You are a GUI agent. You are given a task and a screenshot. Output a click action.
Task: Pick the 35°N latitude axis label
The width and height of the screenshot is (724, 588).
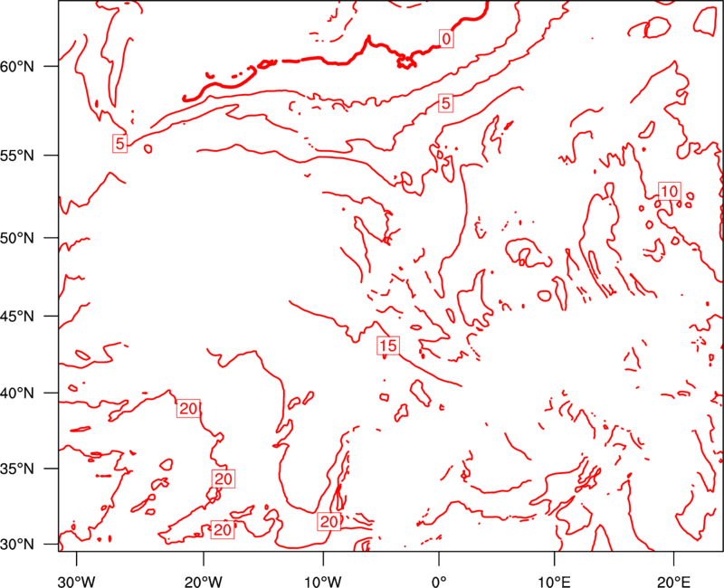coord(17,469)
